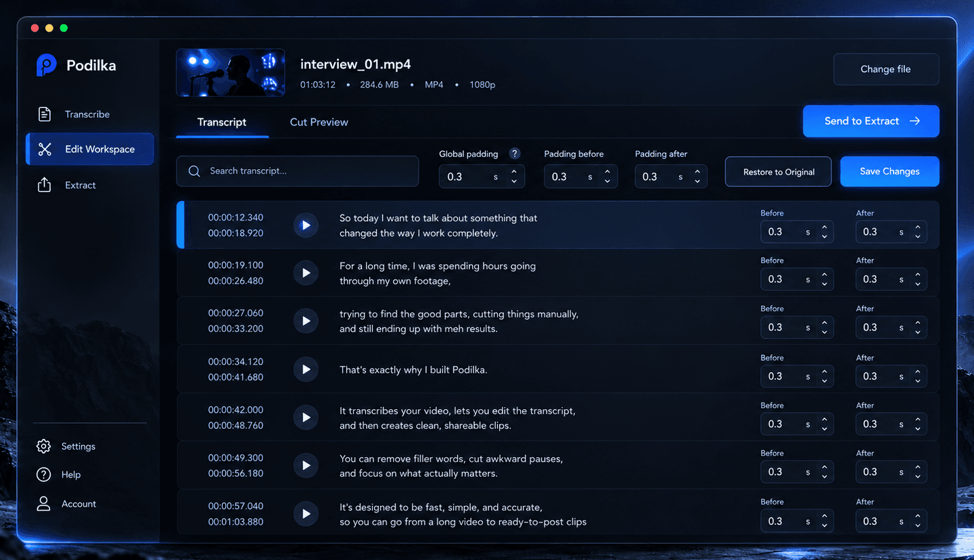Click the Transcribe sidebar label
The height and width of the screenshot is (560, 974).
pos(87,114)
